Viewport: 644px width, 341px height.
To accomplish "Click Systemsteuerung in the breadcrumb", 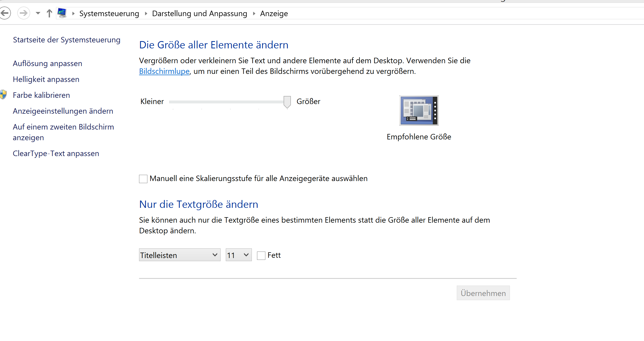I will tap(109, 14).
